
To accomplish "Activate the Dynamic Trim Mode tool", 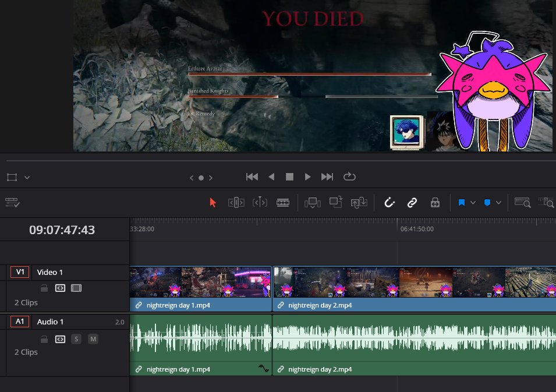I will (x=260, y=203).
